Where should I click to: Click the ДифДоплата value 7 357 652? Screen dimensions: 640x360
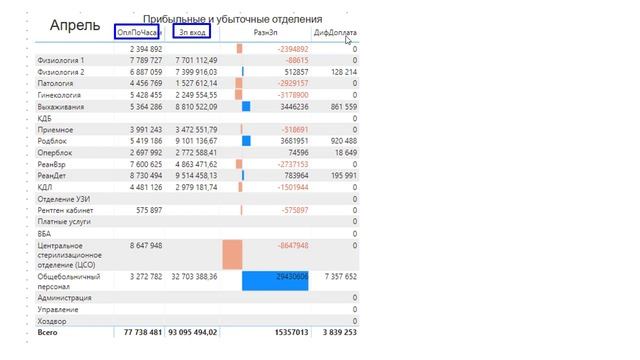click(341, 277)
